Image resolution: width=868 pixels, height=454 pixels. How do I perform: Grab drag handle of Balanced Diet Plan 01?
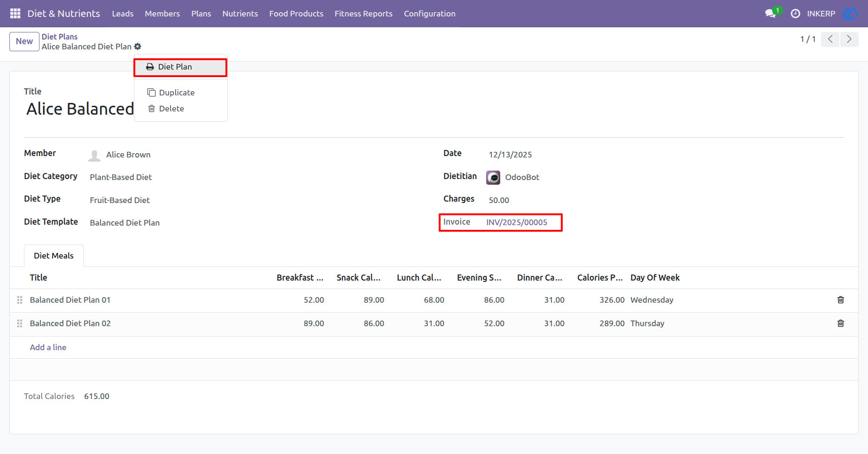coord(20,300)
